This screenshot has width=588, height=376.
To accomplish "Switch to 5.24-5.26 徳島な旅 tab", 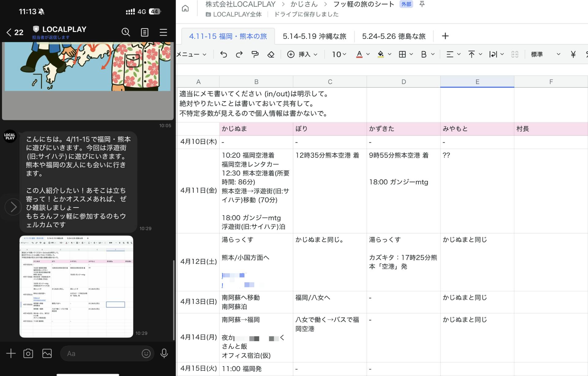I will (394, 36).
